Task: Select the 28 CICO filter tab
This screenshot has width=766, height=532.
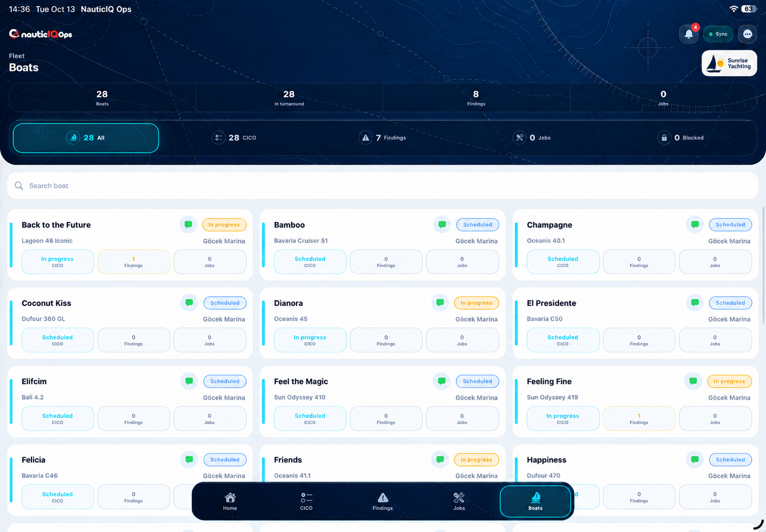Action: tap(234, 138)
